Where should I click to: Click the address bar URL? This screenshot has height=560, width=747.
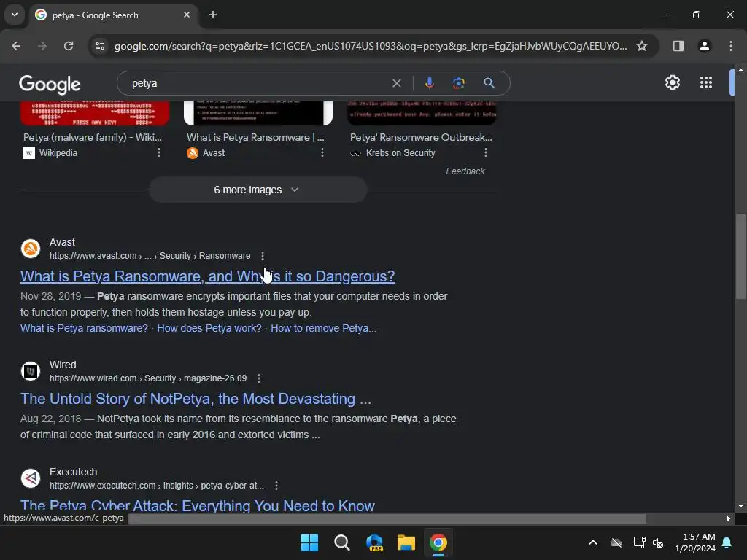(x=370, y=46)
